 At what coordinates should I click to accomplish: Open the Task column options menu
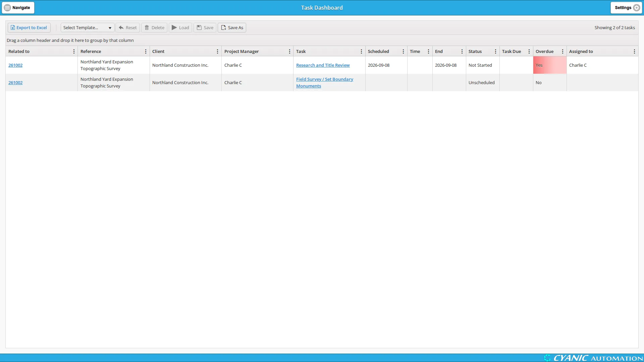[x=361, y=51]
